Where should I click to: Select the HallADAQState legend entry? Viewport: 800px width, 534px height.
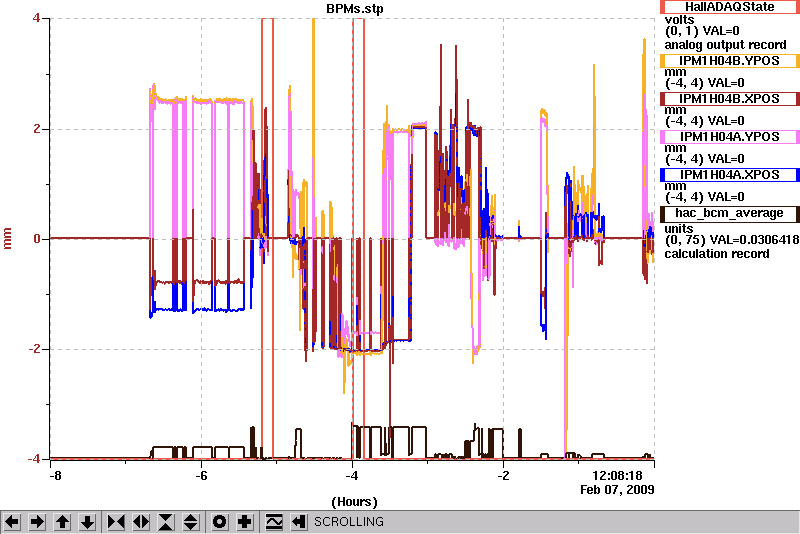click(x=730, y=7)
